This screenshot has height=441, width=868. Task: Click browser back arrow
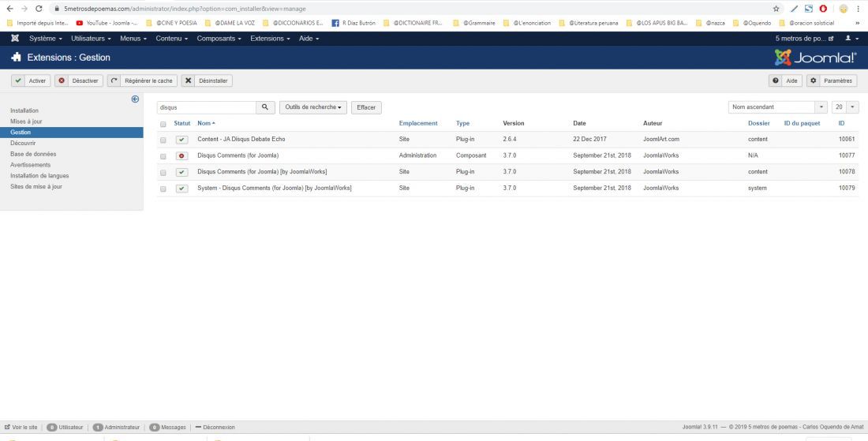(x=9, y=9)
